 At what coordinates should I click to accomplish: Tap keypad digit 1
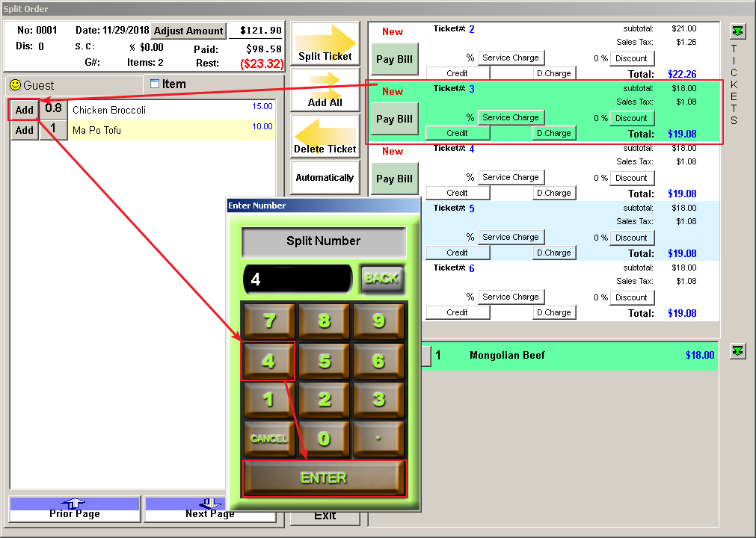pyautogui.click(x=269, y=399)
